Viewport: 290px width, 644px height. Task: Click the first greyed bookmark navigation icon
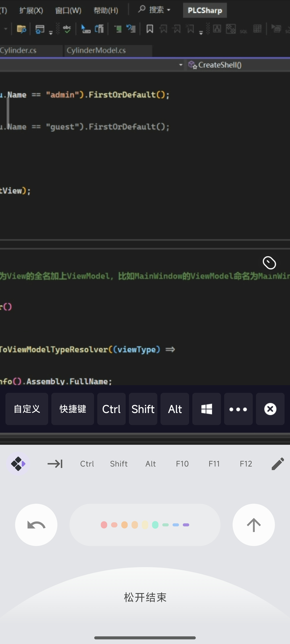click(x=163, y=29)
